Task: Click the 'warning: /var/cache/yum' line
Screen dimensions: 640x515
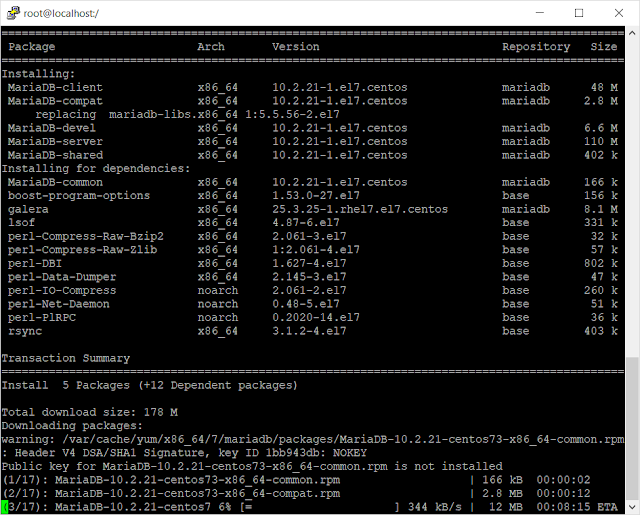Action: [x=313, y=440]
